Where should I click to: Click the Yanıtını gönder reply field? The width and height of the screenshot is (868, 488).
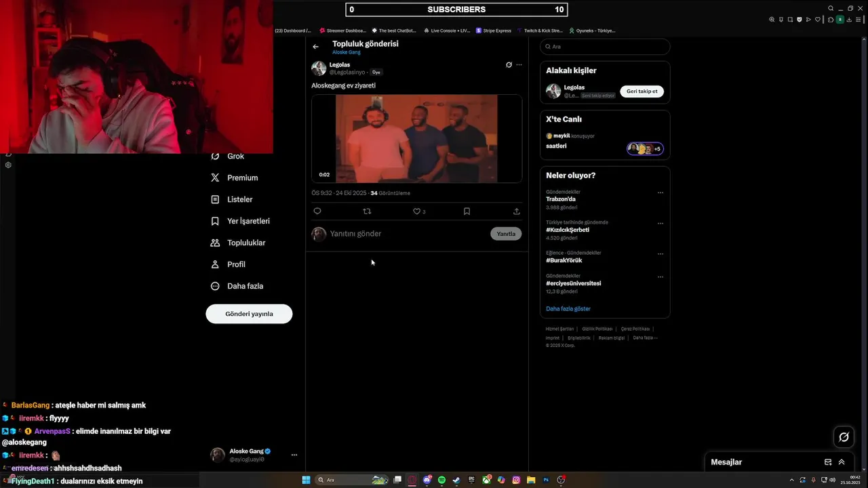coord(407,234)
